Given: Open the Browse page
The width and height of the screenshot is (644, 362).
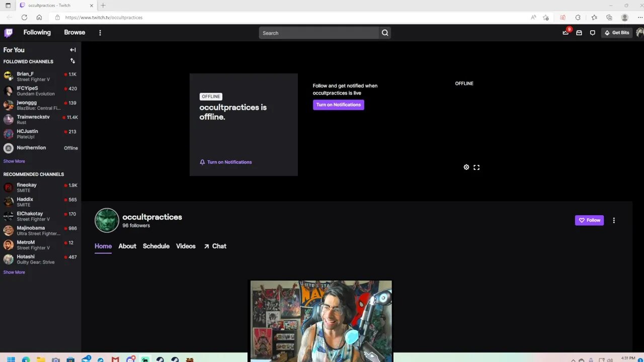Looking at the screenshot, I should (x=74, y=32).
